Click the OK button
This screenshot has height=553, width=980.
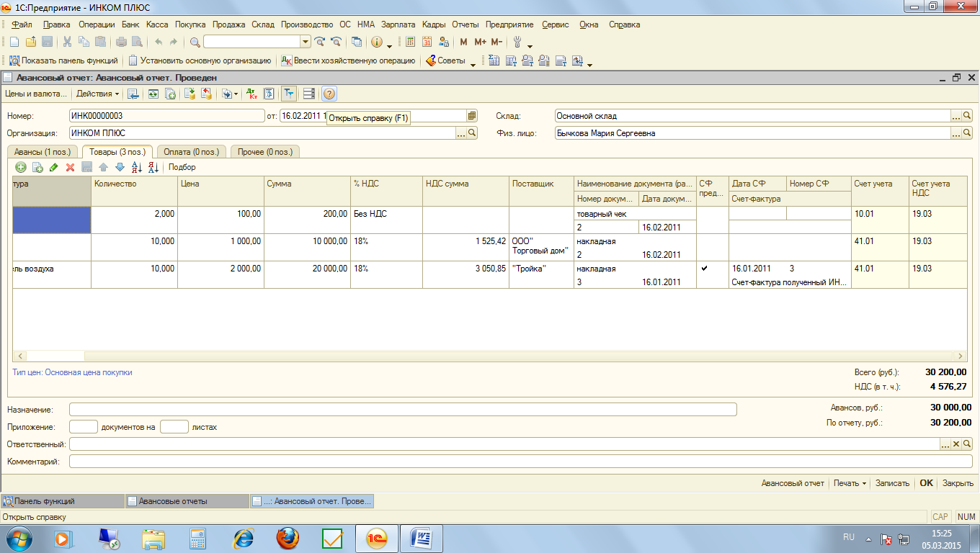click(x=926, y=483)
